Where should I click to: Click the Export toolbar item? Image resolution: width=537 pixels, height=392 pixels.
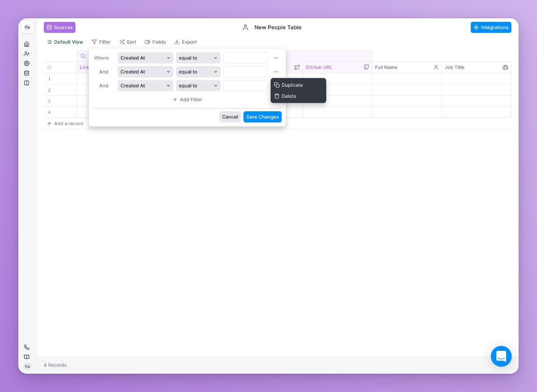pyautogui.click(x=186, y=42)
